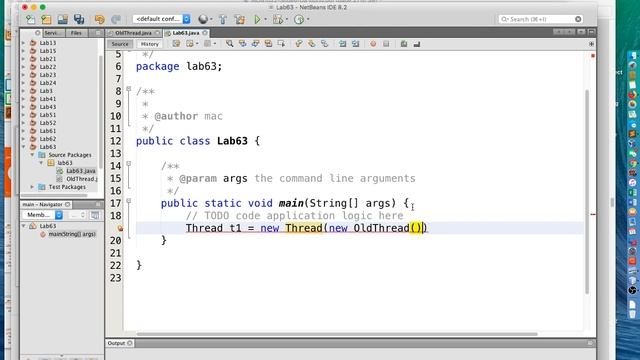Click the Redo toolbar icon
This screenshot has width=640, height=360.
(116, 19)
